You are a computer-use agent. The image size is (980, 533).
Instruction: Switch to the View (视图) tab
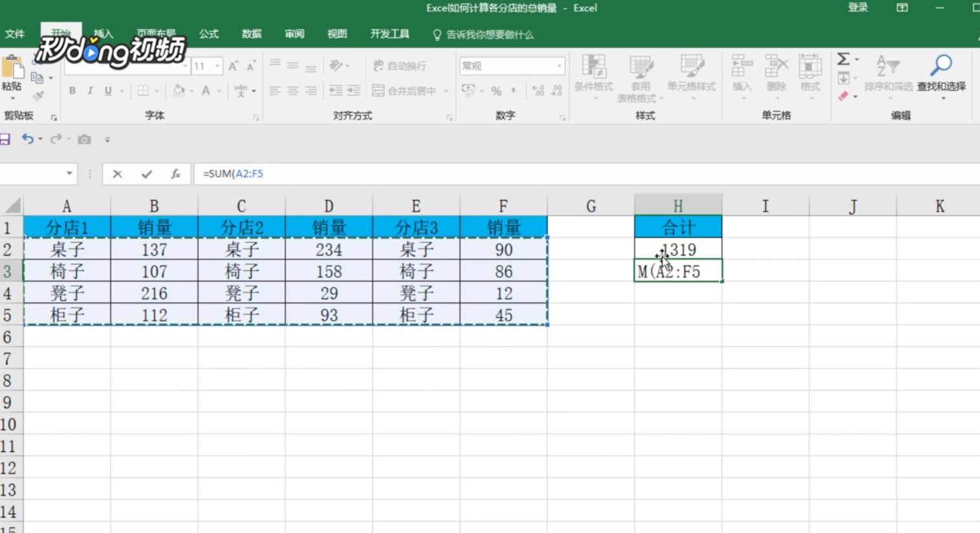click(x=336, y=34)
